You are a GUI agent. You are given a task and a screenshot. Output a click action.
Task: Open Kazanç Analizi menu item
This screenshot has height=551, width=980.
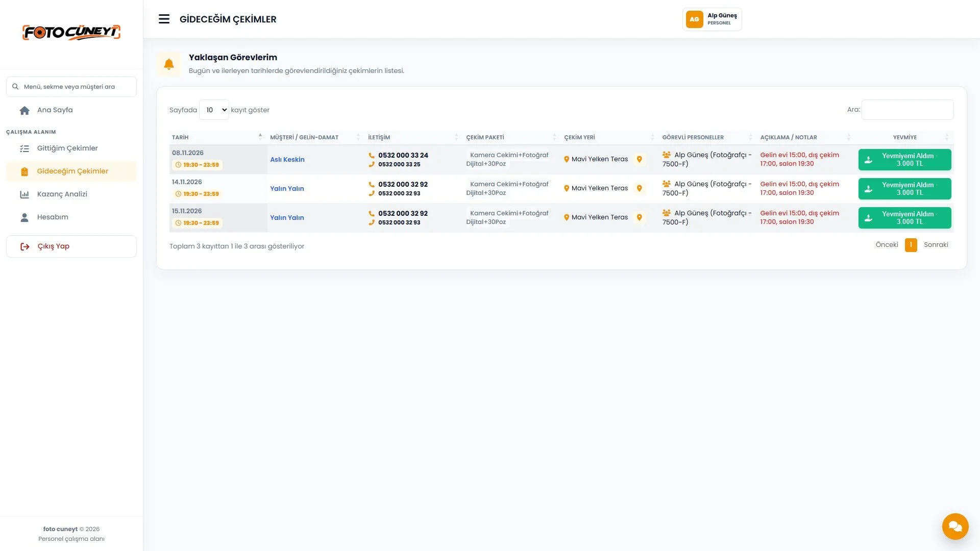[71, 194]
